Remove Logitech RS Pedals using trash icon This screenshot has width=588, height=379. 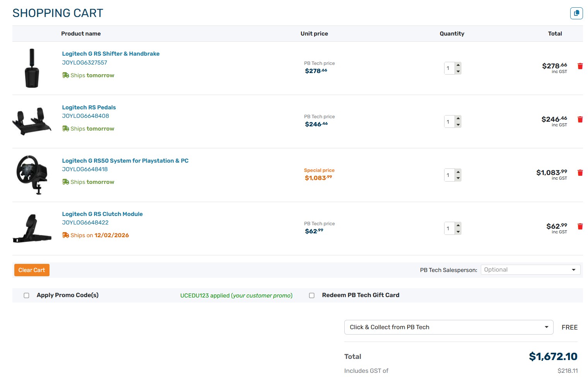click(580, 119)
